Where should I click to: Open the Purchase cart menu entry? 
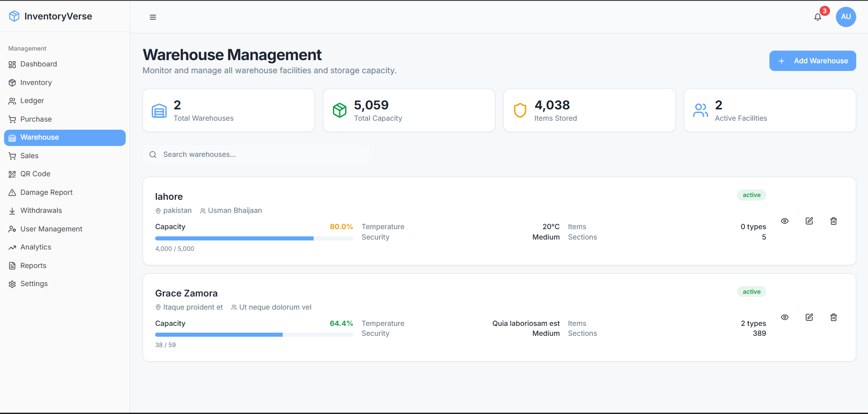coord(36,119)
